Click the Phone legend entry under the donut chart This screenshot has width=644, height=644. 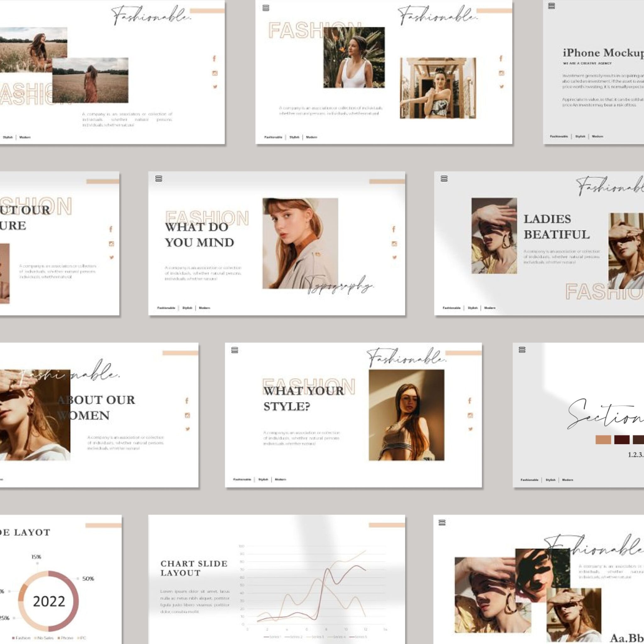[x=65, y=638]
